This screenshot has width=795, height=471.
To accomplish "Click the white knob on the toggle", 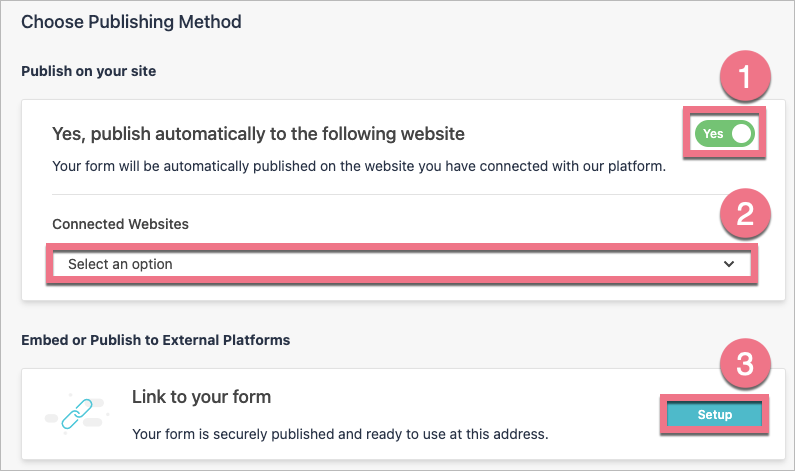I will pyautogui.click(x=742, y=133).
